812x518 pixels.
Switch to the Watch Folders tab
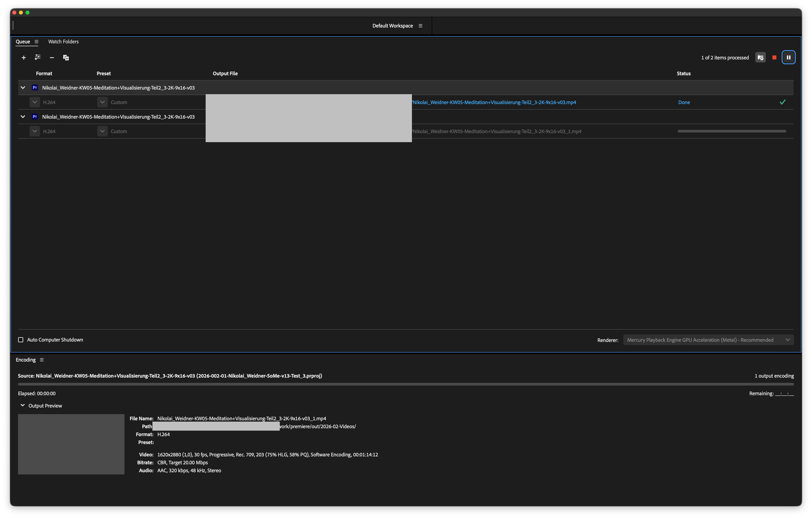pos(63,42)
